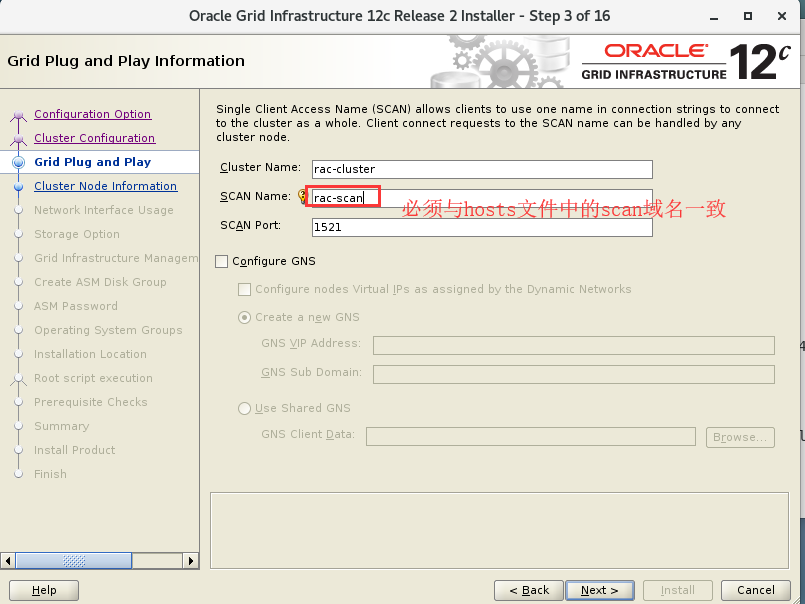Select Summary step in sidebar

(x=62, y=426)
